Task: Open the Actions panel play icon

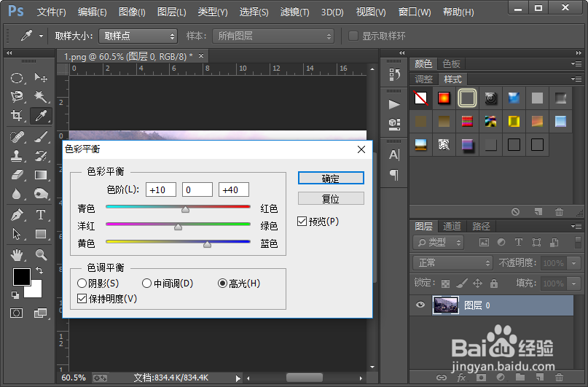Action: 394,104
